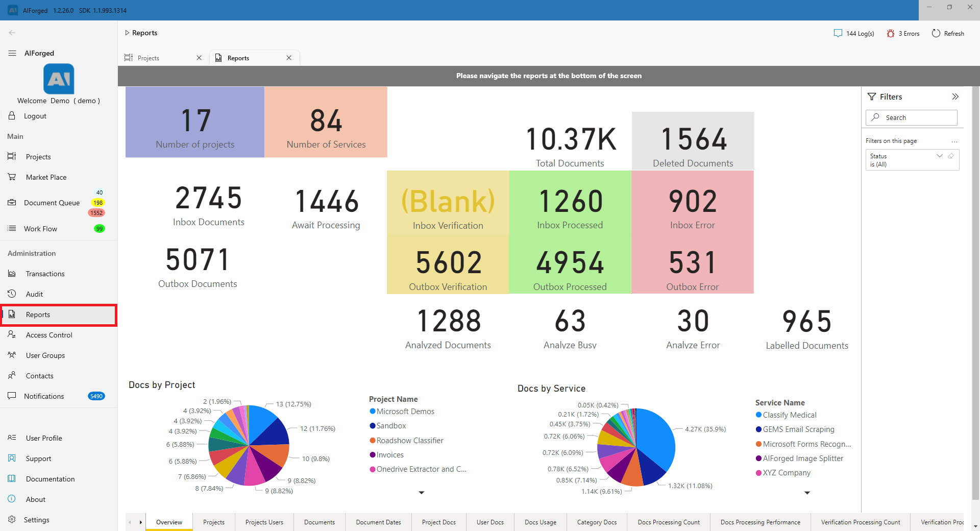Open User Docs report tab

(490, 522)
